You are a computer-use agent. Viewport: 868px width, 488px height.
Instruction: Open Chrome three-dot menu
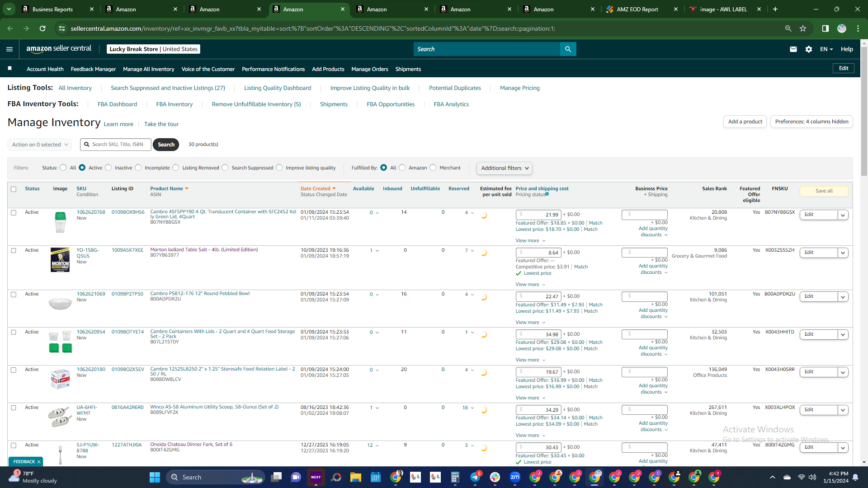pyautogui.click(x=858, y=28)
